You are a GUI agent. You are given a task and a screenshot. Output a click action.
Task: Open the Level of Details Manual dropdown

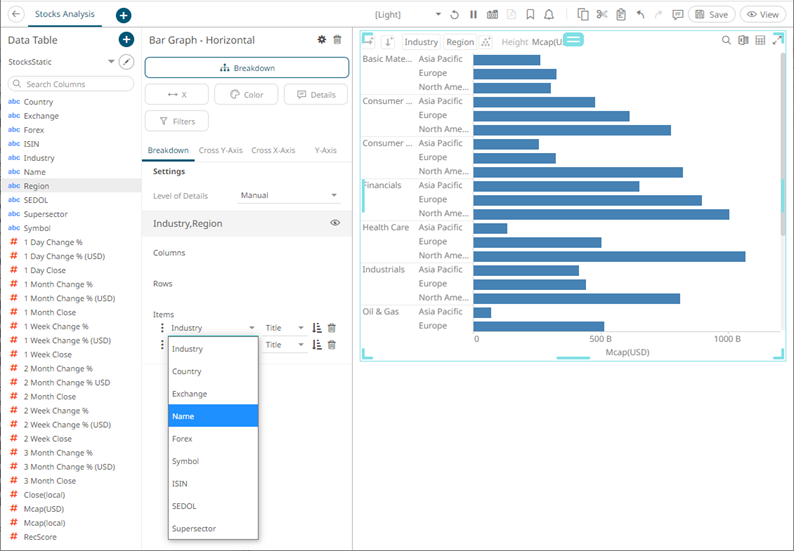click(x=290, y=195)
